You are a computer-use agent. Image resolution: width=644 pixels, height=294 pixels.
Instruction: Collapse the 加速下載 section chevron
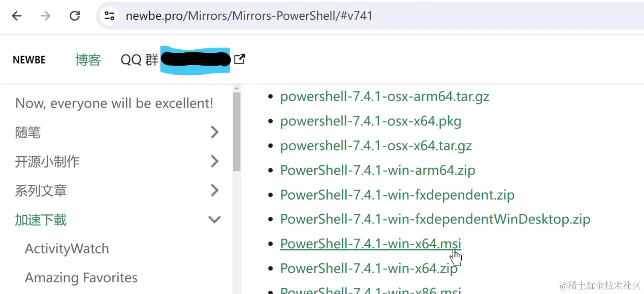pos(215,220)
